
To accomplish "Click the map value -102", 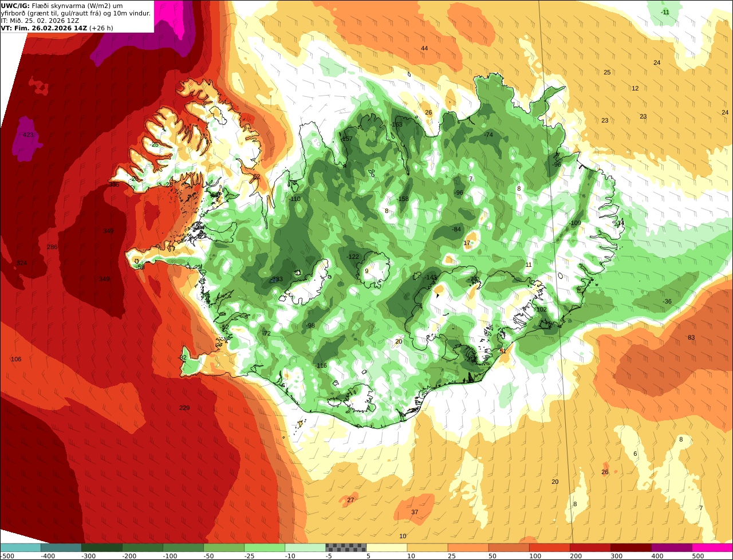I will [x=541, y=310].
